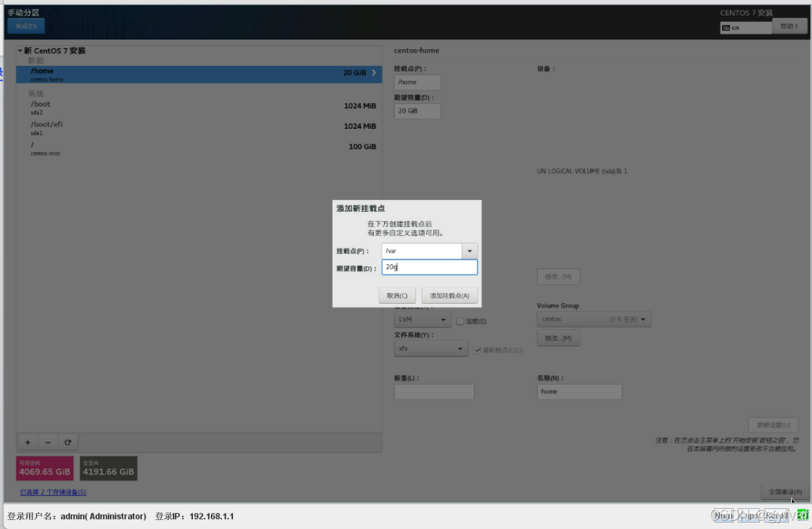Click the background 期望容量 field showing 20 GiB
The image size is (812, 529).
pyautogui.click(x=417, y=111)
